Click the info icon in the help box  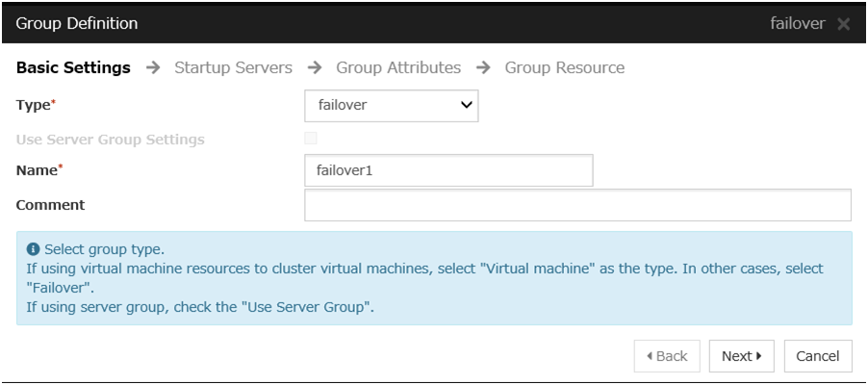tap(28, 252)
